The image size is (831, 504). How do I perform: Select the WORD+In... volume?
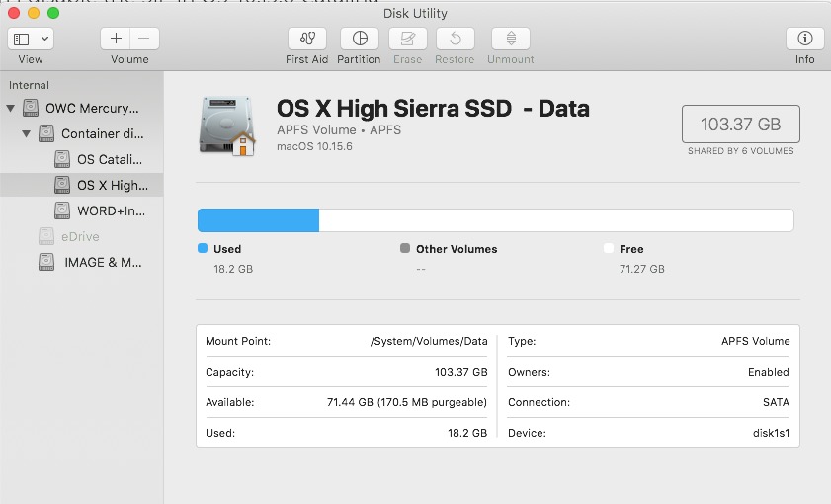point(82,210)
